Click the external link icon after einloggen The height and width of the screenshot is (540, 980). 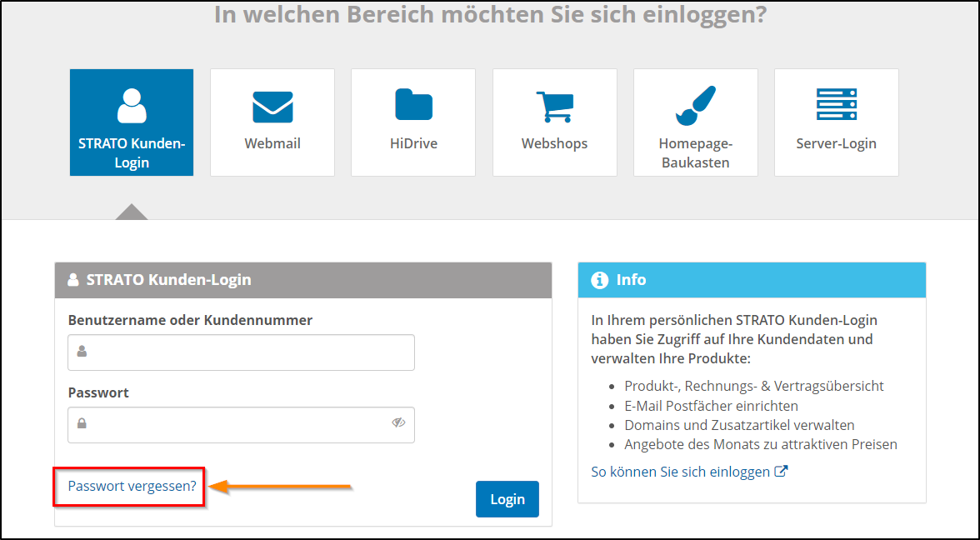click(781, 471)
